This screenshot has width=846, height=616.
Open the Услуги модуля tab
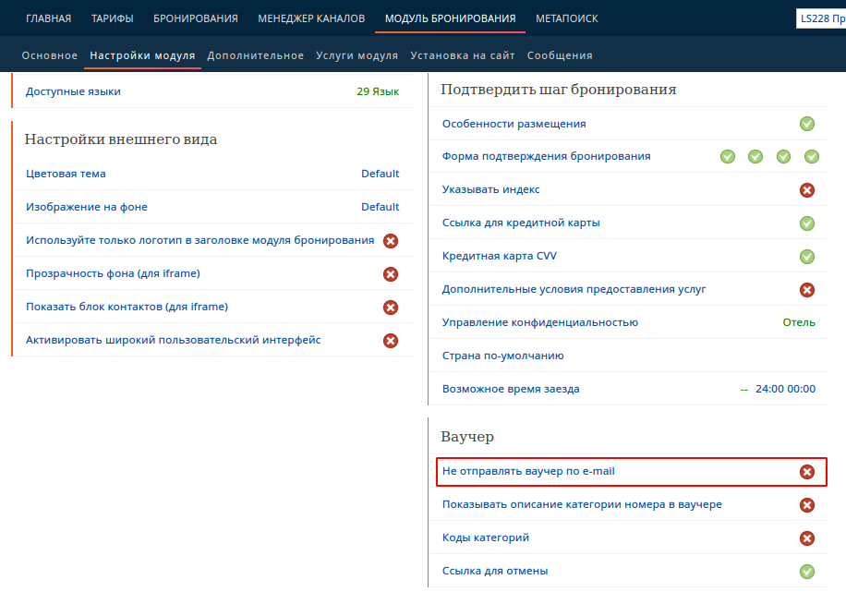click(357, 55)
